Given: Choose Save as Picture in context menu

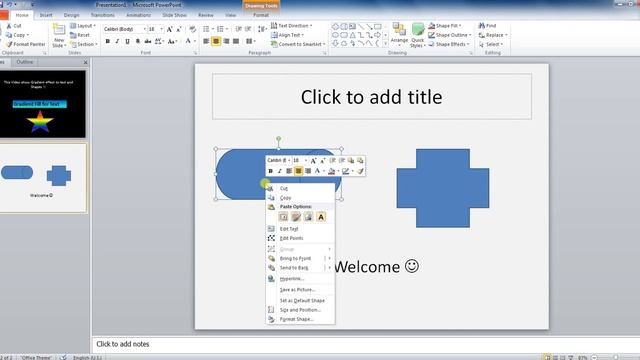Looking at the screenshot, I should point(300,289).
